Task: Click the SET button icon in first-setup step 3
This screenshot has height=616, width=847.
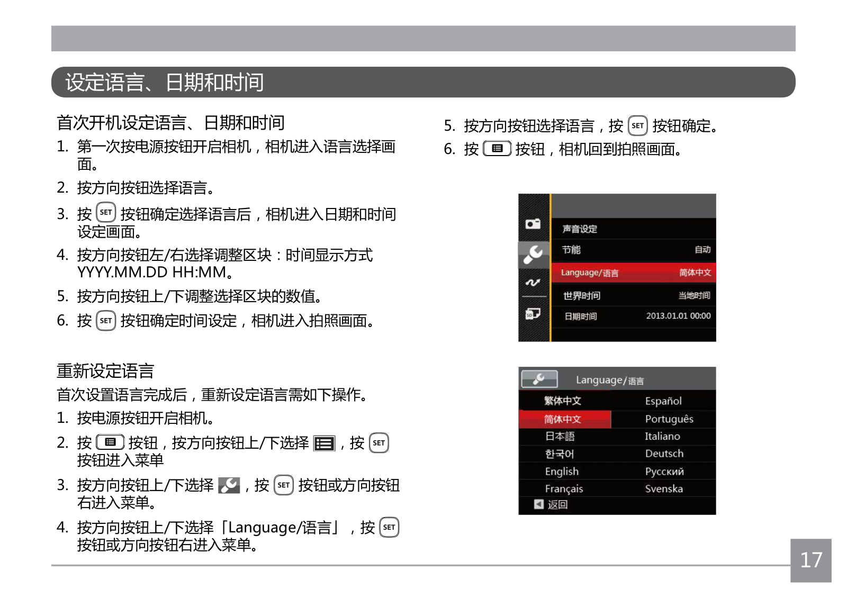Action: (x=106, y=213)
